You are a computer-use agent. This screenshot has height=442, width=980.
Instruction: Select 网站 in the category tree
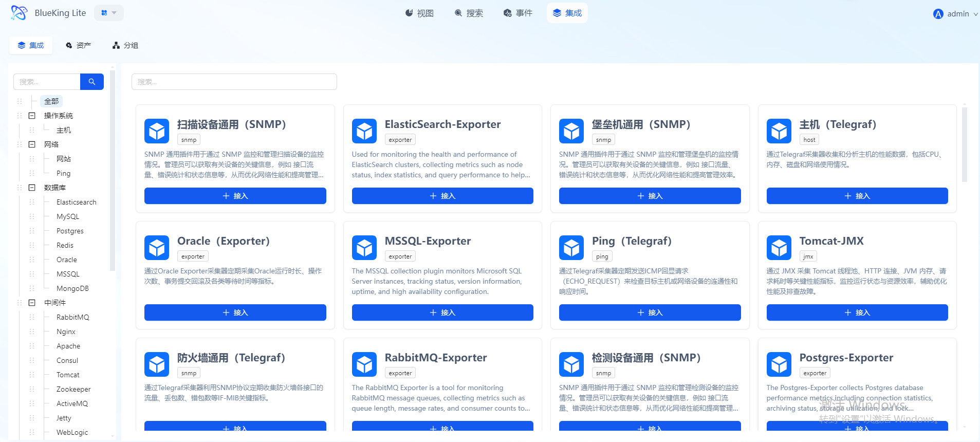click(x=64, y=159)
